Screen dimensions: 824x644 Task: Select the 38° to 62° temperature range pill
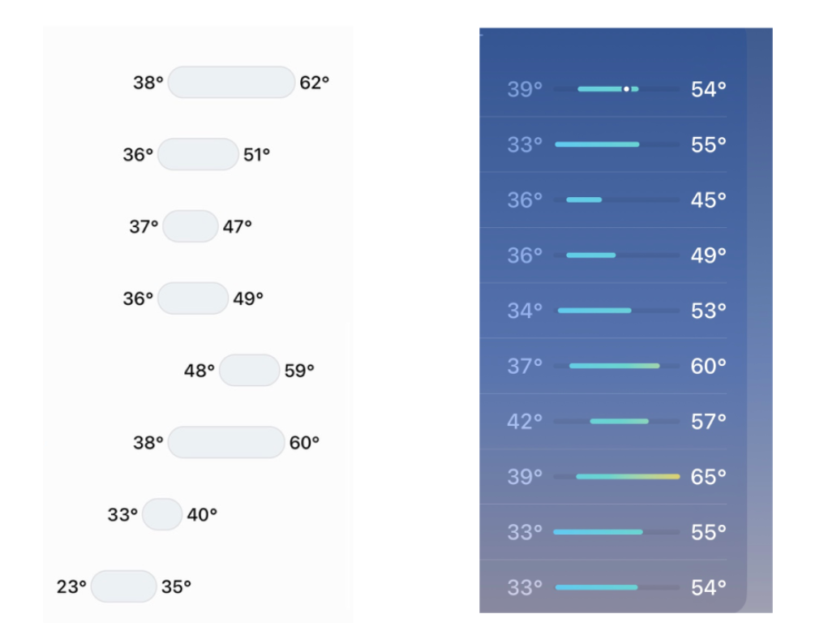point(230,82)
